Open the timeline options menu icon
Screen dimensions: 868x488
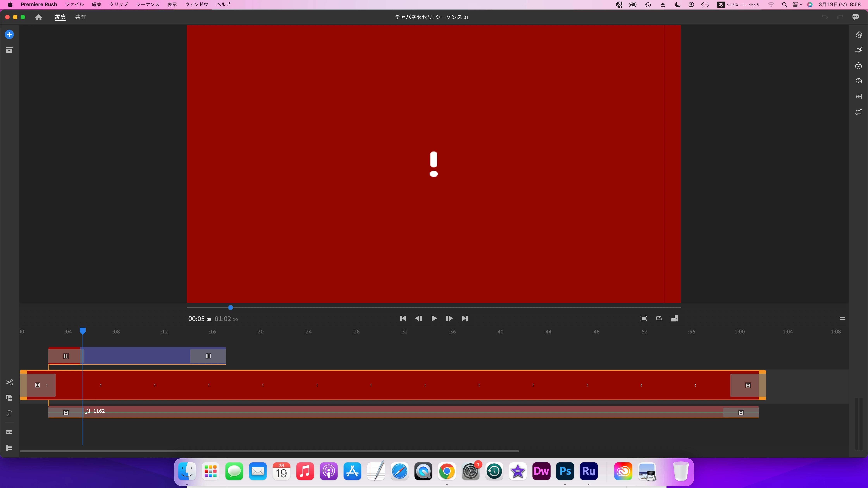[x=842, y=318]
